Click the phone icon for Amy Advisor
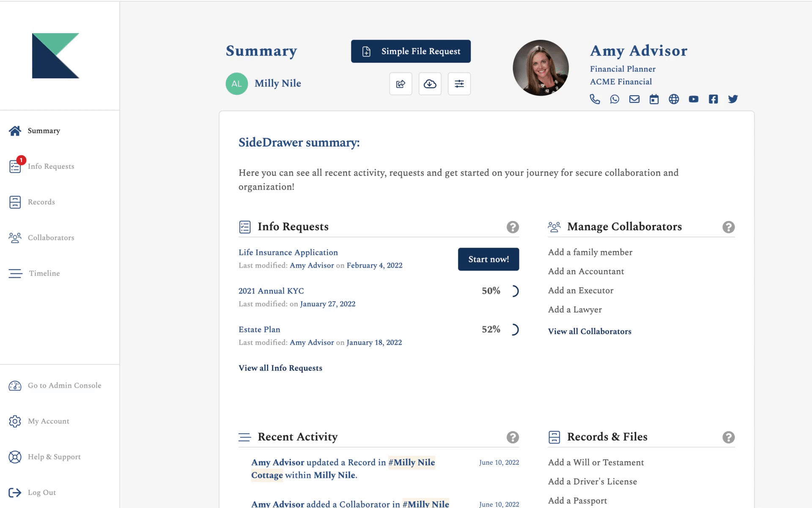This screenshot has height=508, width=812. click(595, 99)
